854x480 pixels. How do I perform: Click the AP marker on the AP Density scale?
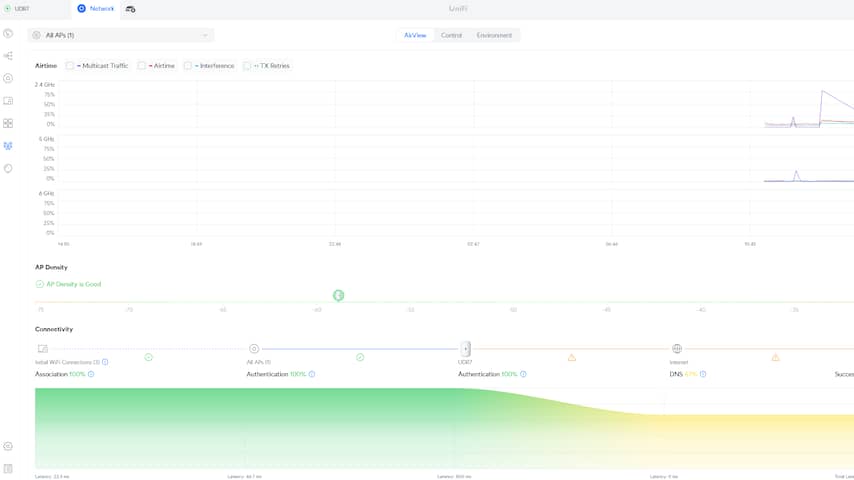point(338,295)
